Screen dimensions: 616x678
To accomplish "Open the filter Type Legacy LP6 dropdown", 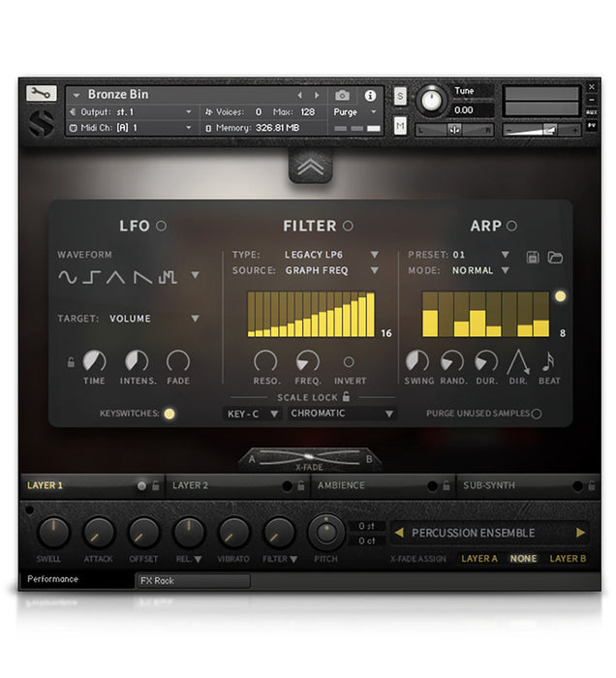I will (x=375, y=255).
